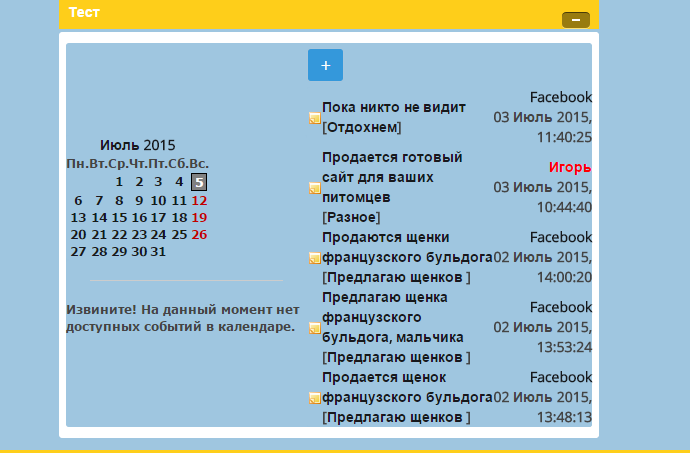Open the category Разное

(x=351, y=217)
